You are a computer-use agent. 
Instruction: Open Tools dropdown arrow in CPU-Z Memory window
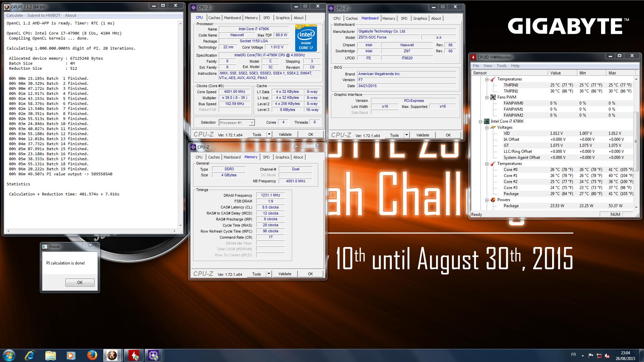click(x=269, y=274)
